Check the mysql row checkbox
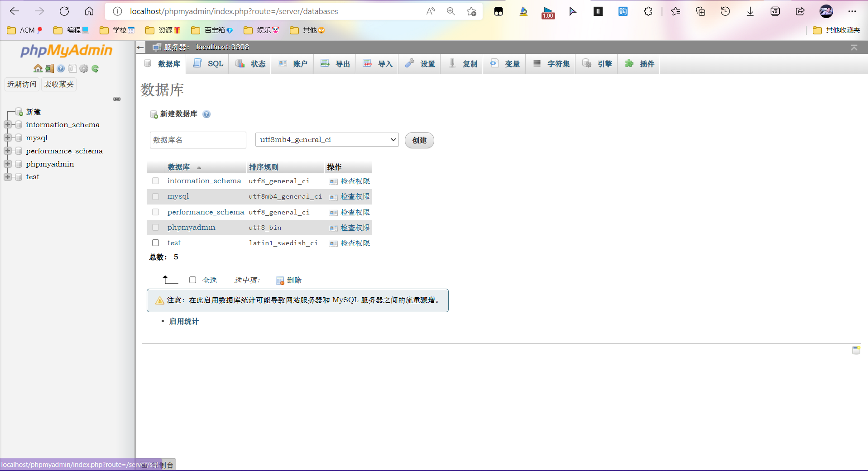 [156, 196]
